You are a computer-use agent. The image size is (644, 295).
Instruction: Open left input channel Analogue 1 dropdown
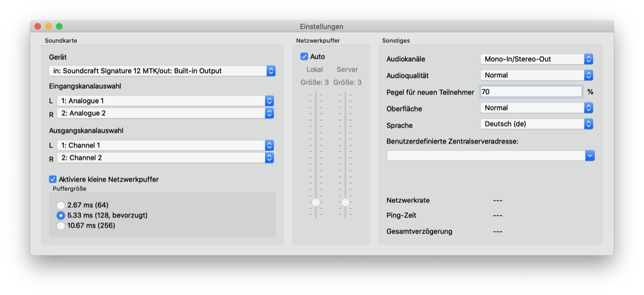pyautogui.click(x=165, y=101)
